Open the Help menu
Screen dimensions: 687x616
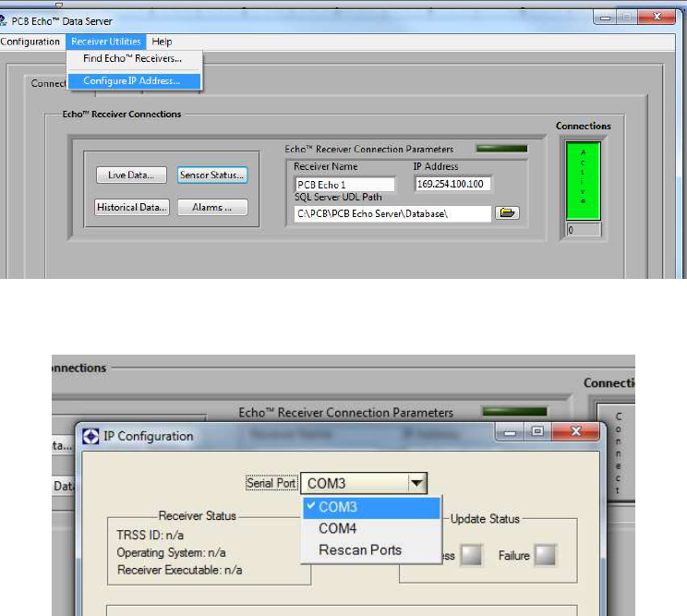(162, 42)
